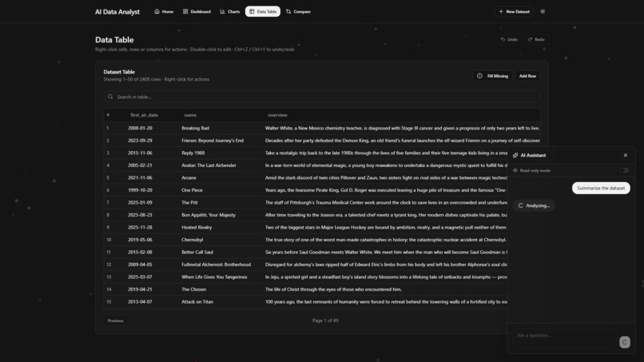Image resolution: width=644 pixels, height=362 pixels.
Task: Click the Analyzing status indicator
Action: [x=534, y=205]
